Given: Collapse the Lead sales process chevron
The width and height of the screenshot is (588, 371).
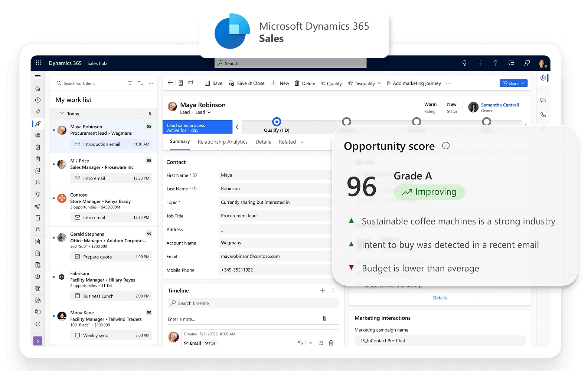Looking at the screenshot, I should click(x=237, y=127).
